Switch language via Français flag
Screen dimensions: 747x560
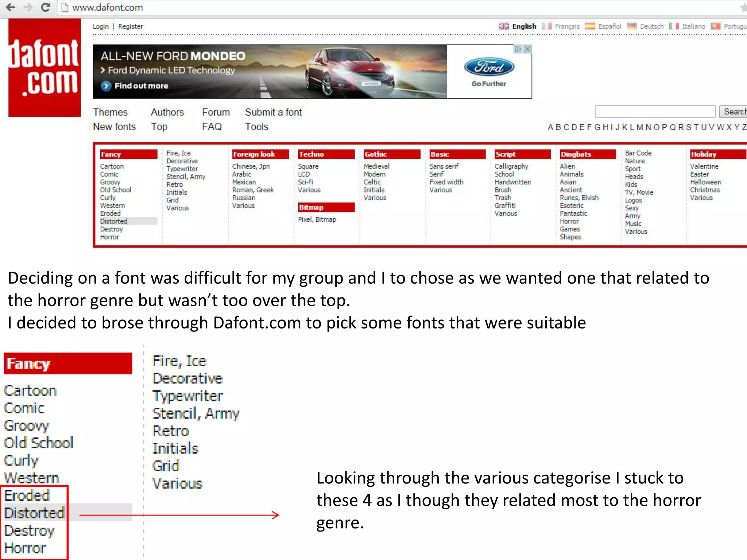pyautogui.click(x=546, y=26)
